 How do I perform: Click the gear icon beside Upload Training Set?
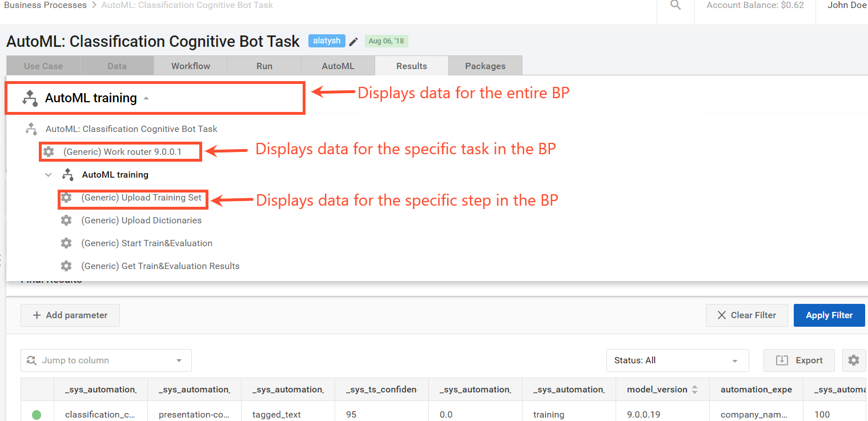(x=66, y=198)
